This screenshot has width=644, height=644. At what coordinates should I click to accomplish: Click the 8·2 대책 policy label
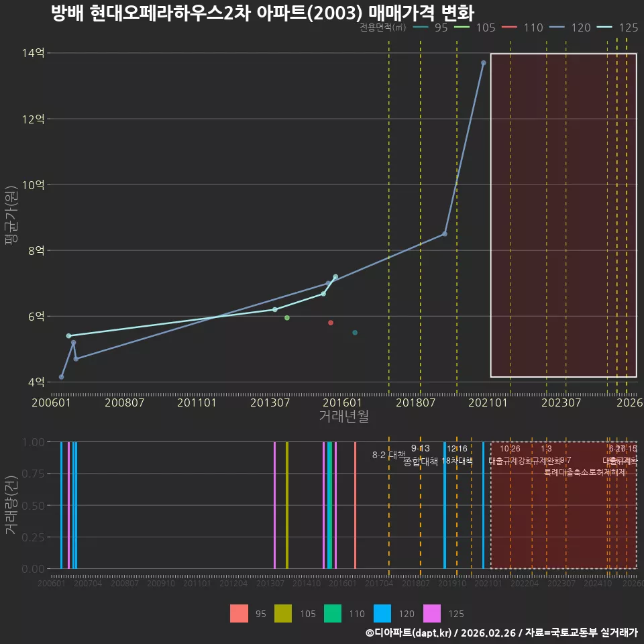tap(388, 455)
